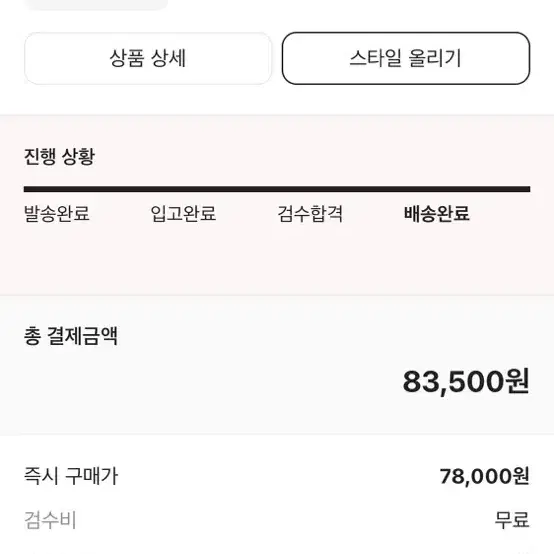Image resolution: width=554 pixels, height=554 pixels.
Task: Click the empty pink area below the step labels
Action: tap(277, 260)
